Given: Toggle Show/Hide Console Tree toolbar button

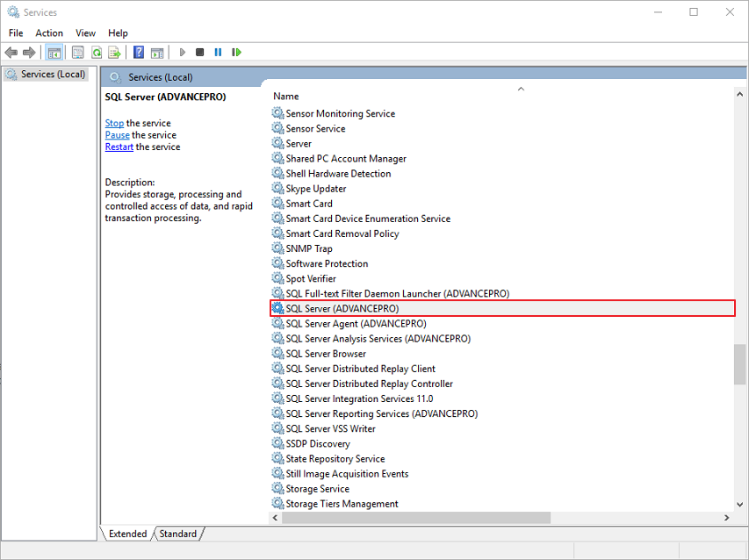Looking at the screenshot, I should 54,53.
